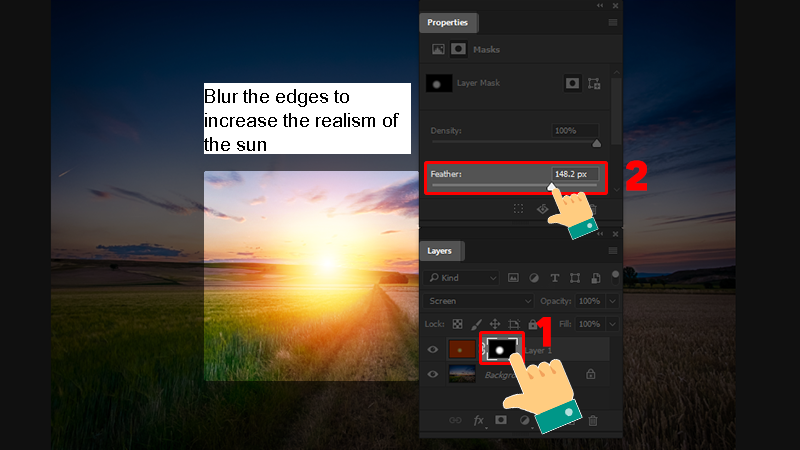Open the Layers panel flyout menu
The height and width of the screenshot is (450, 800).
tap(613, 251)
